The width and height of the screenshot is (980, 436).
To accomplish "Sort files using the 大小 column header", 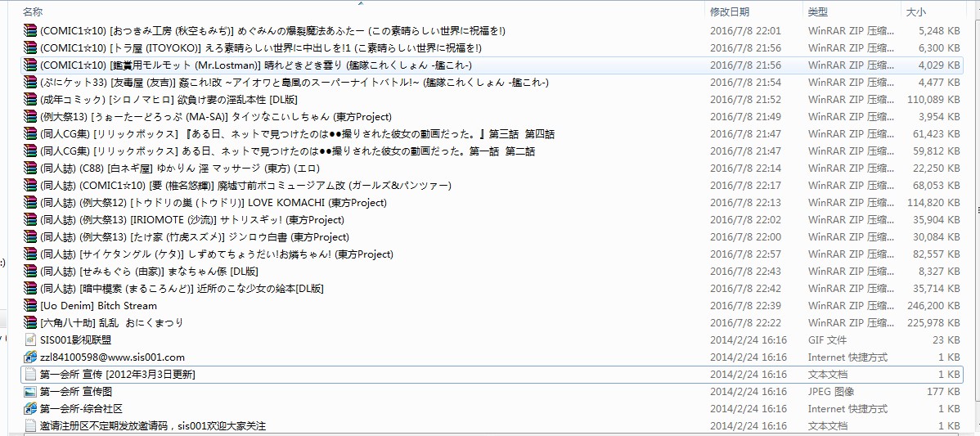I will coord(915,11).
